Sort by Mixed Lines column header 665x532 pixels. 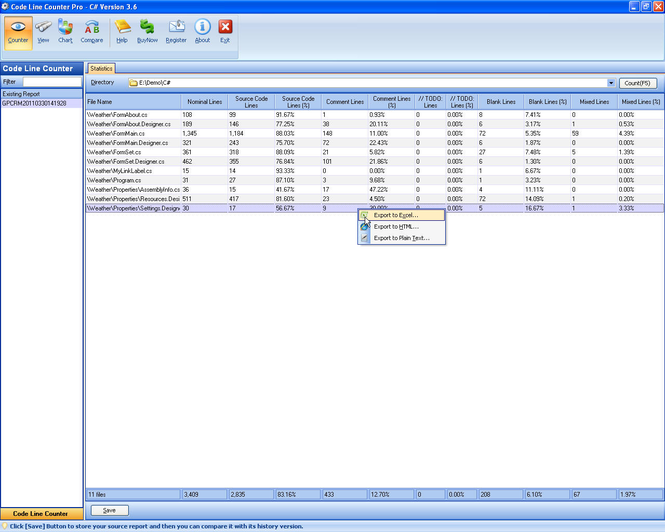[x=594, y=102]
